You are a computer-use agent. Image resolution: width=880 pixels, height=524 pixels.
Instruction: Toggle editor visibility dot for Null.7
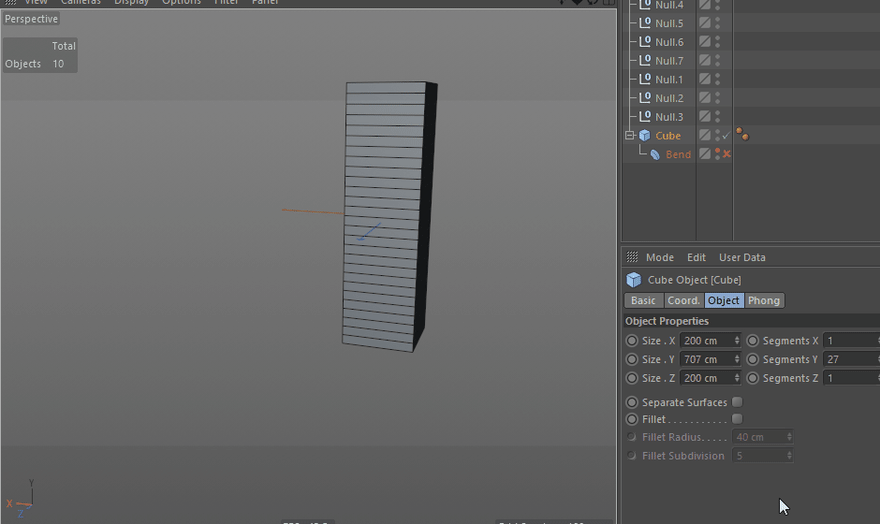718,57
